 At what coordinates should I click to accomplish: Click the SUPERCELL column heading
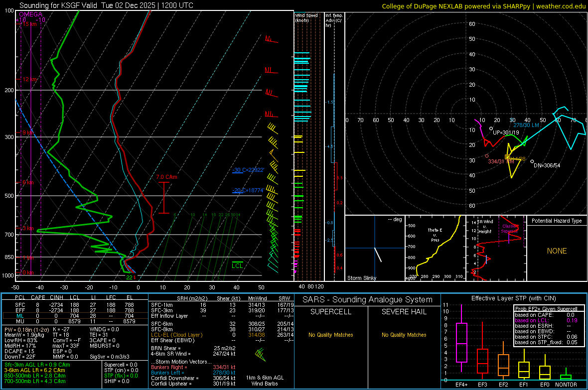click(331, 312)
